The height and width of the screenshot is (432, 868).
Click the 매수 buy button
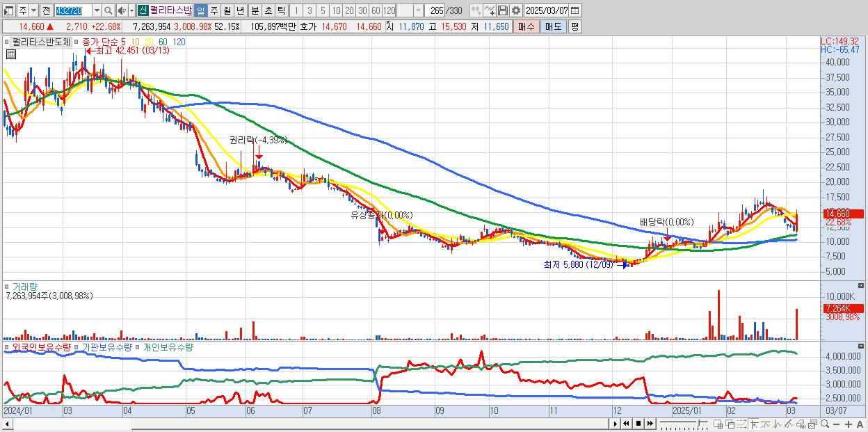click(527, 26)
